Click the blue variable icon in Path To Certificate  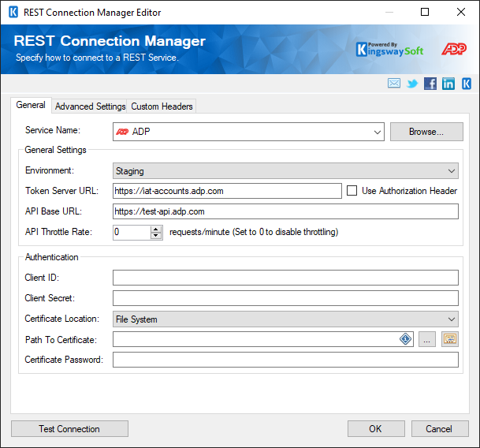(x=405, y=339)
